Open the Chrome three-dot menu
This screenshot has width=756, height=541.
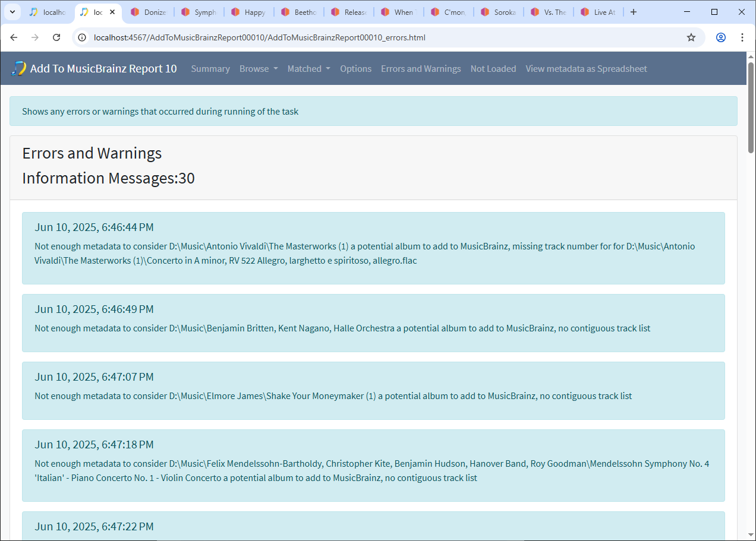pyautogui.click(x=742, y=37)
